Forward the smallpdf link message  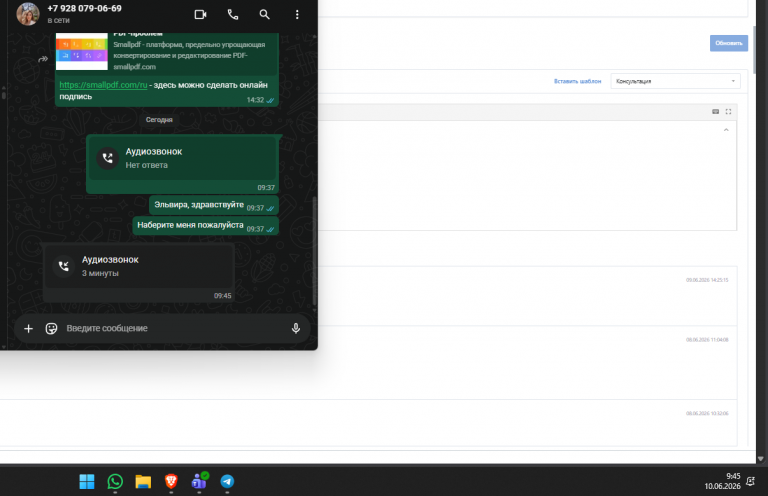pyautogui.click(x=43, y=59)
